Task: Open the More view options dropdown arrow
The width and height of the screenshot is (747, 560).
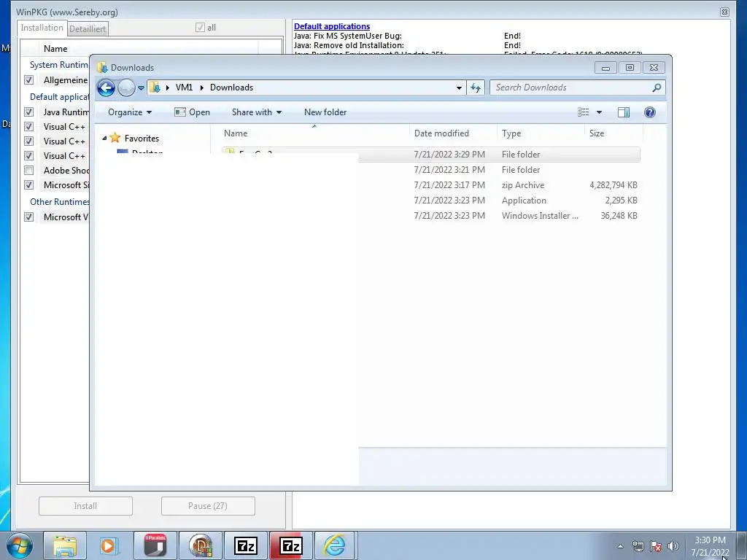Action: coord(600,112)
